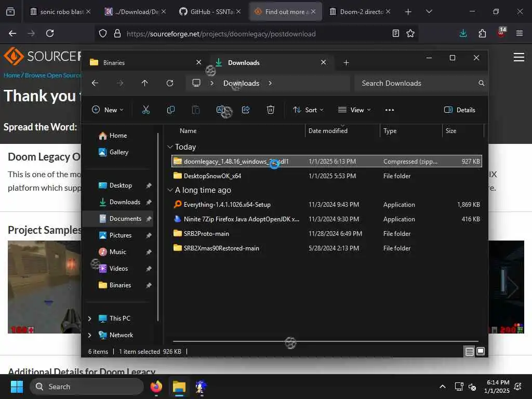Toggle the Details pane button
The width and height of the screenshot is (532, 399).
click(460, 110)
